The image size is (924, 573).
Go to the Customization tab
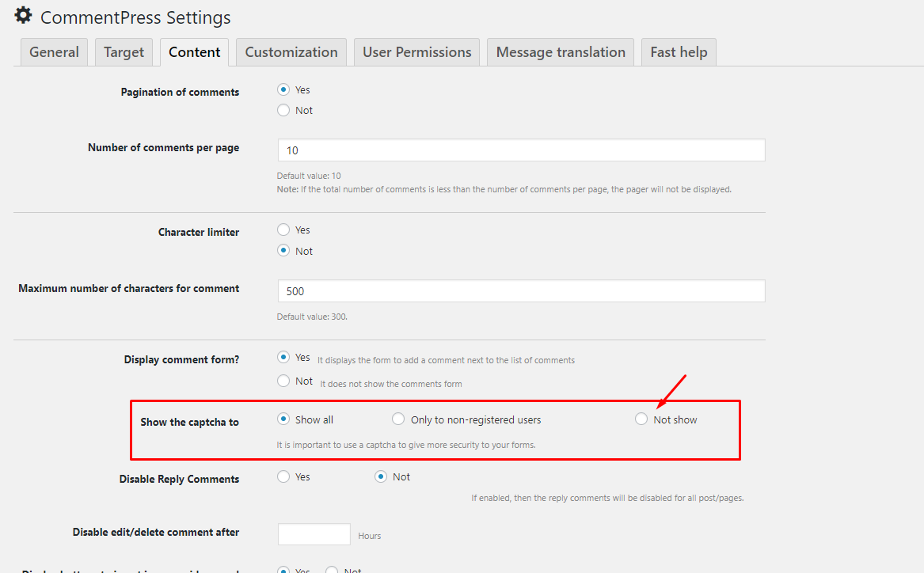(x=291, y=52)
